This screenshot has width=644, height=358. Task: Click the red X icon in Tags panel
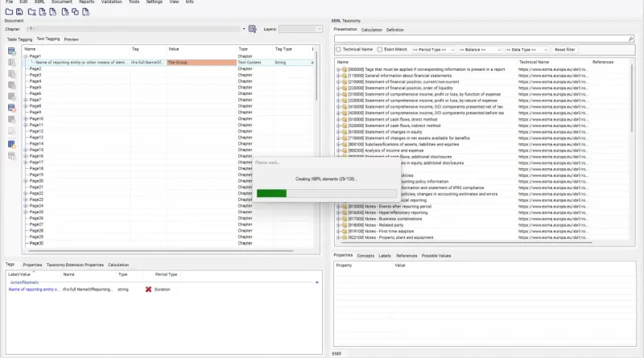click(148, 290)
